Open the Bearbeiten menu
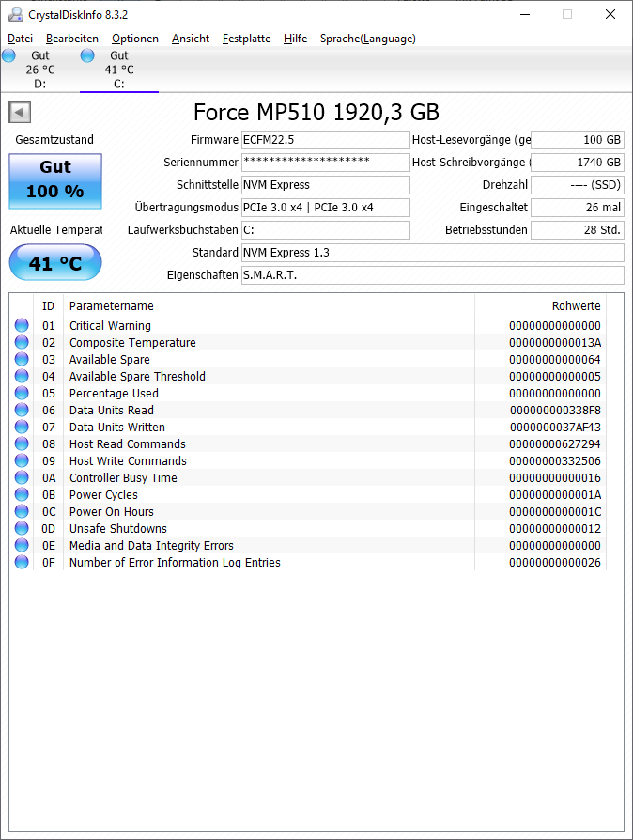This screenshot has height=840, width=633. 72,39
